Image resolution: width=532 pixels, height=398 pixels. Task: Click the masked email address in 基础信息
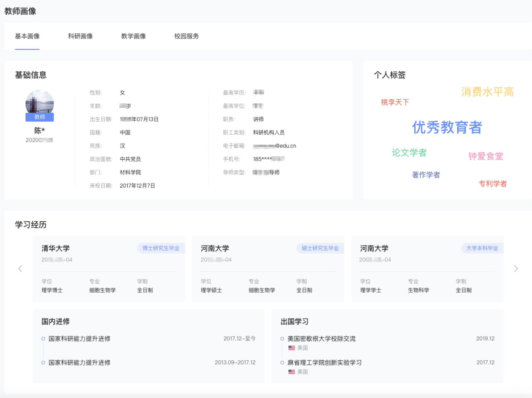click(275, 146)
